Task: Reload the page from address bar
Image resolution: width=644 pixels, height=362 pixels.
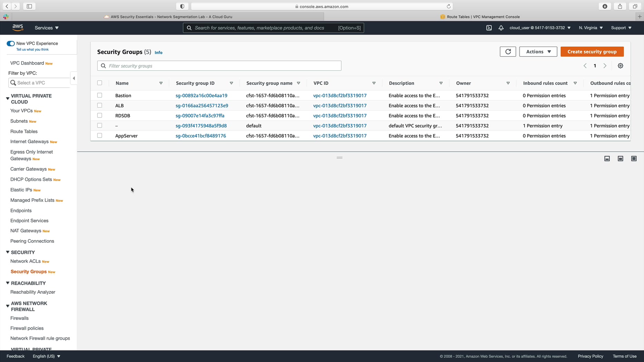Action: click(449, 6)
